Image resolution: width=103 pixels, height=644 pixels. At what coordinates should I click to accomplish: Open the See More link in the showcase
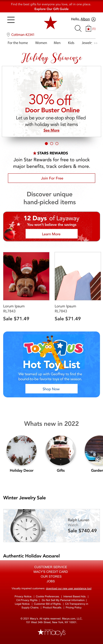[x=51, y=130]
